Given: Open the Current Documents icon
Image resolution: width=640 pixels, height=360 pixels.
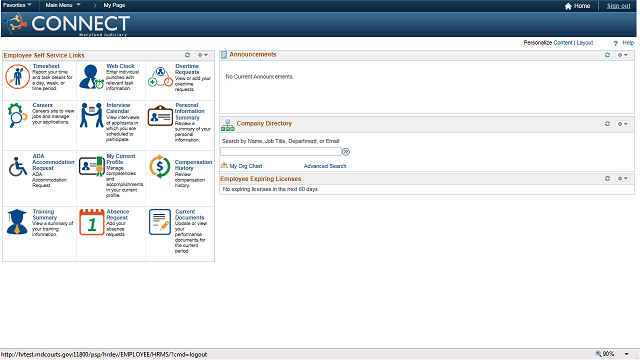Looking at the screenshot, I should tap(160, 222).
